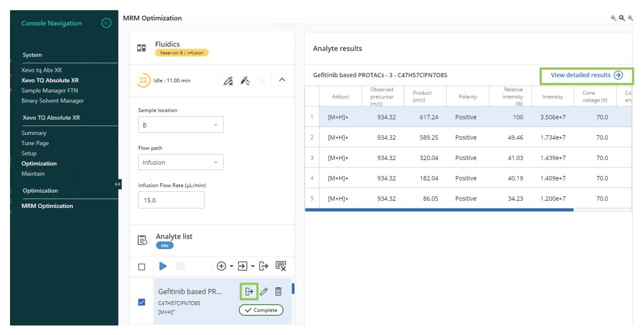The height and width of the screenshot is (335, 644).
Task: Click the analyte results horizontal scrollbar
Action: 439,210
